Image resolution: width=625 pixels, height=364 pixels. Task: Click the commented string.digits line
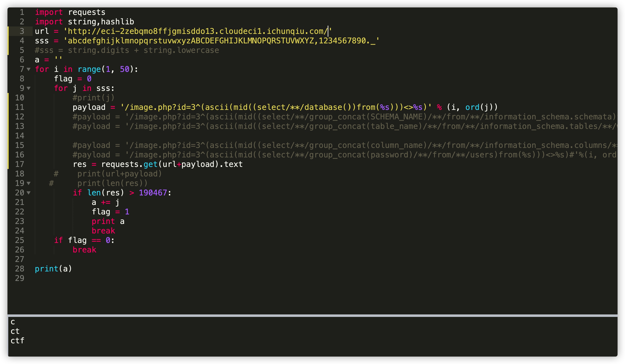[127, 50]
